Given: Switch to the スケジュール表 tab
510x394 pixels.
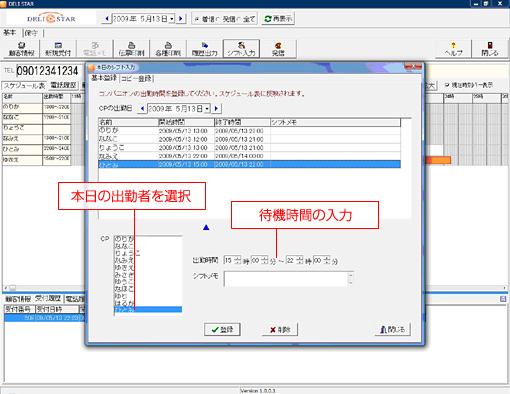Looking at the screenshot, I should [25, 85].
